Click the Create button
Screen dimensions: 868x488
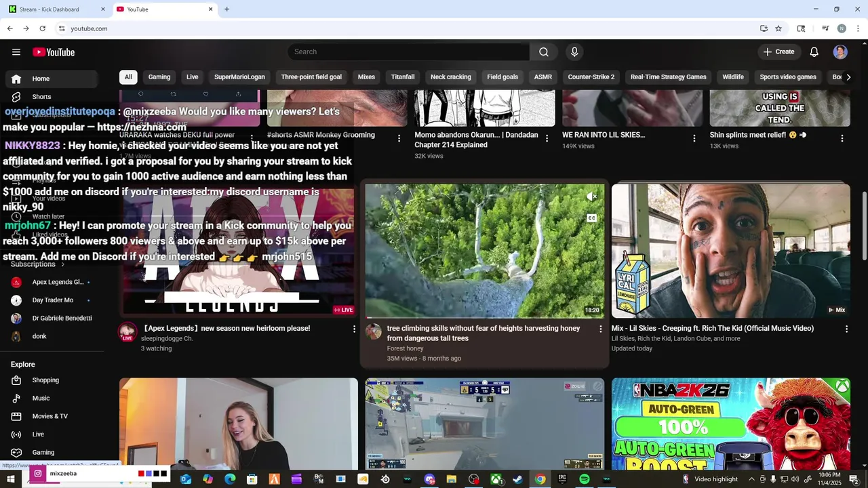778,52
